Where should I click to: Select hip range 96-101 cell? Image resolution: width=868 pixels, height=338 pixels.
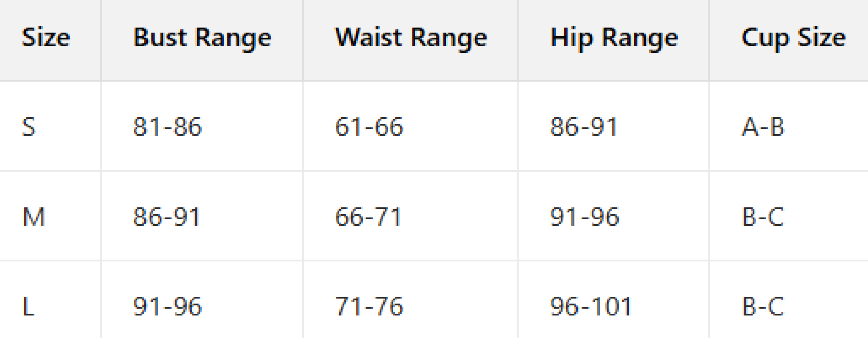point(591,307)
